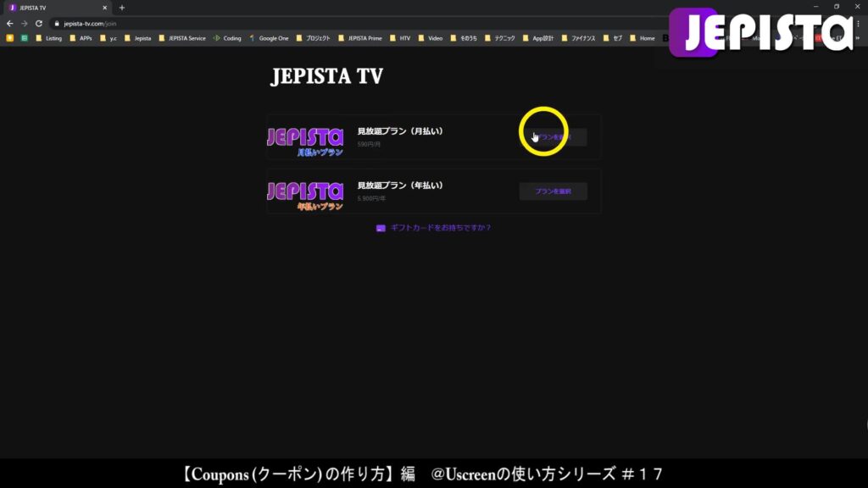Open the テクニック bookmark folder
The height and width of the screenshot is (488, 868).
(x=500, y=38)
